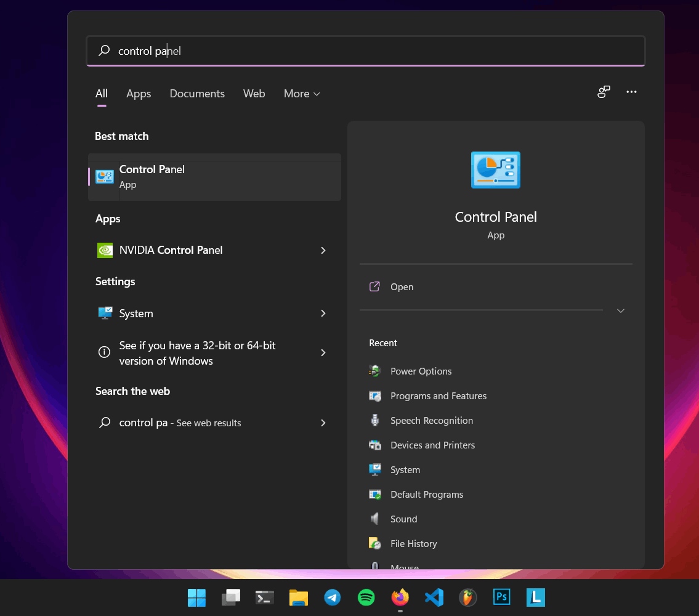Select the NVIDIA Control Panel result

[214, 250]
